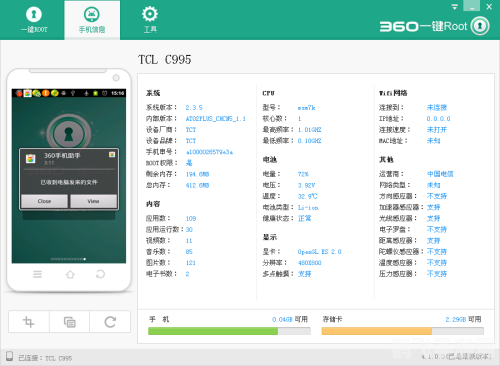Click the copy screenshot icon below phone

(x=69, y=322)
